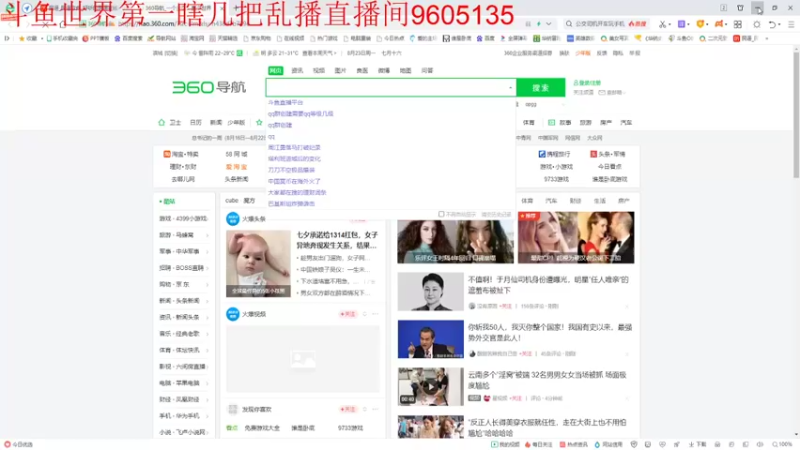800x450 pixels.
Task: Click the 我的视频 status bar icon
Action: (x=494, y=444)
